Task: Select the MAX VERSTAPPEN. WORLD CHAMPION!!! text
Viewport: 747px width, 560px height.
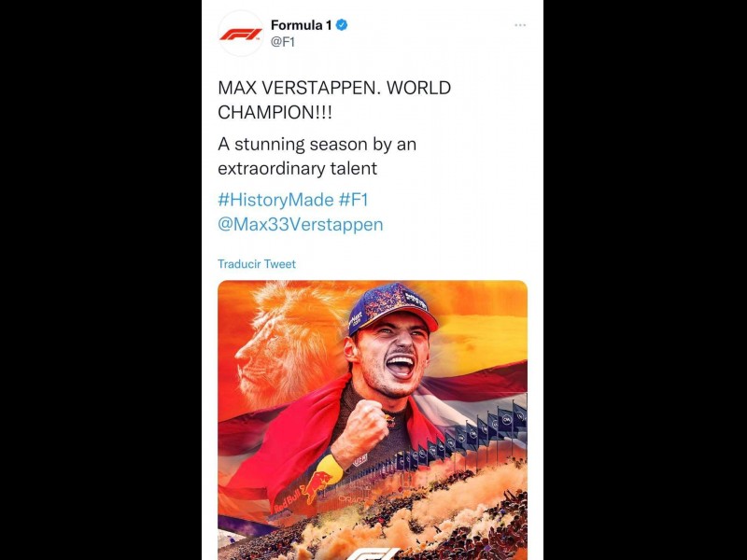Action: 334,100
